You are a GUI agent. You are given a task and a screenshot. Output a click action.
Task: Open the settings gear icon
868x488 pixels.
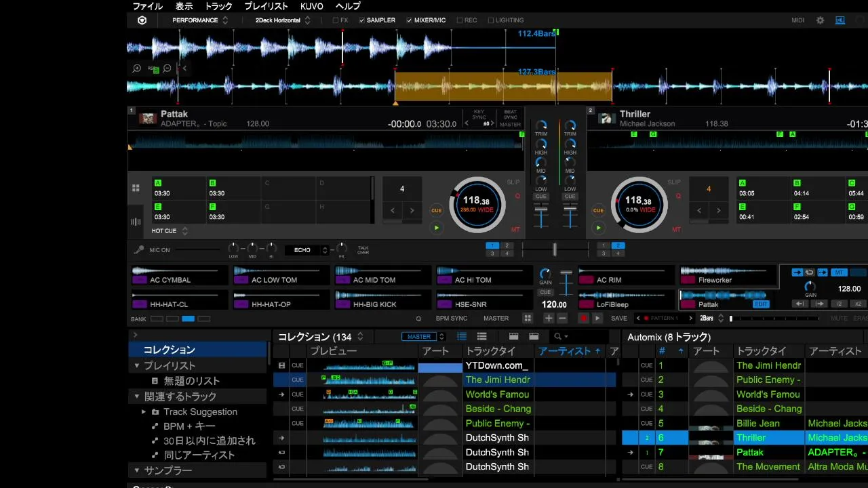pos(820,20)
